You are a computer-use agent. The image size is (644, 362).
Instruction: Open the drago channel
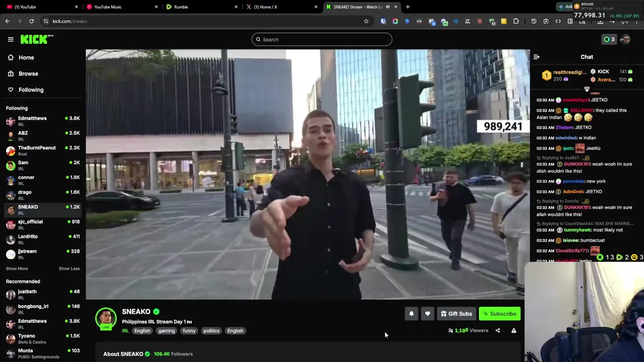click(x=43, y=195)
